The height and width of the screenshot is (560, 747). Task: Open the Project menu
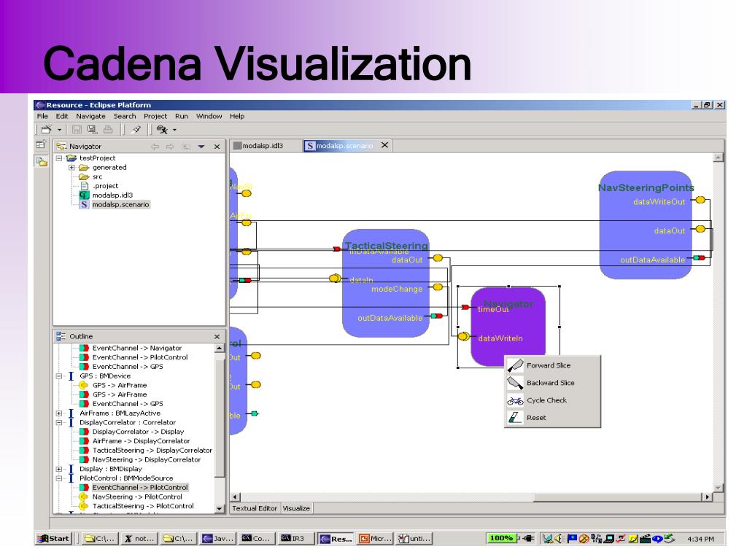point(155,116)
